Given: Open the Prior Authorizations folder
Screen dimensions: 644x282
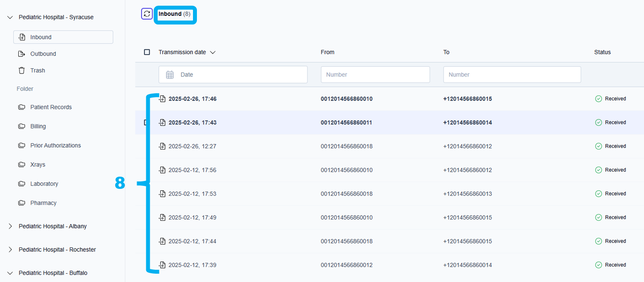Looking at the screenshot, I should (55, 146).
